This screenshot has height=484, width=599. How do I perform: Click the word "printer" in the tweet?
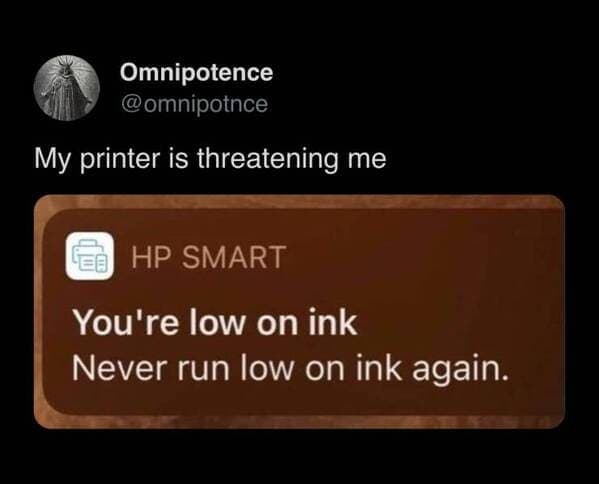pos(119,160)
